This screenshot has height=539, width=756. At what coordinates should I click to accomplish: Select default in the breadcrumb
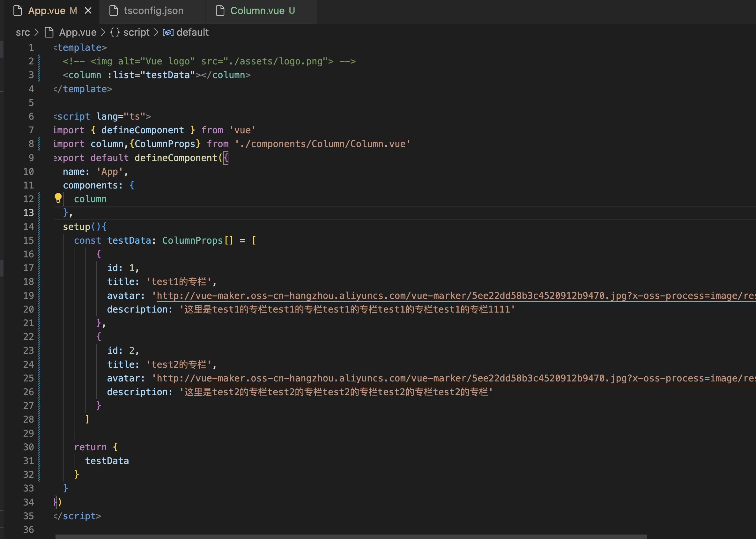point(192,32)
